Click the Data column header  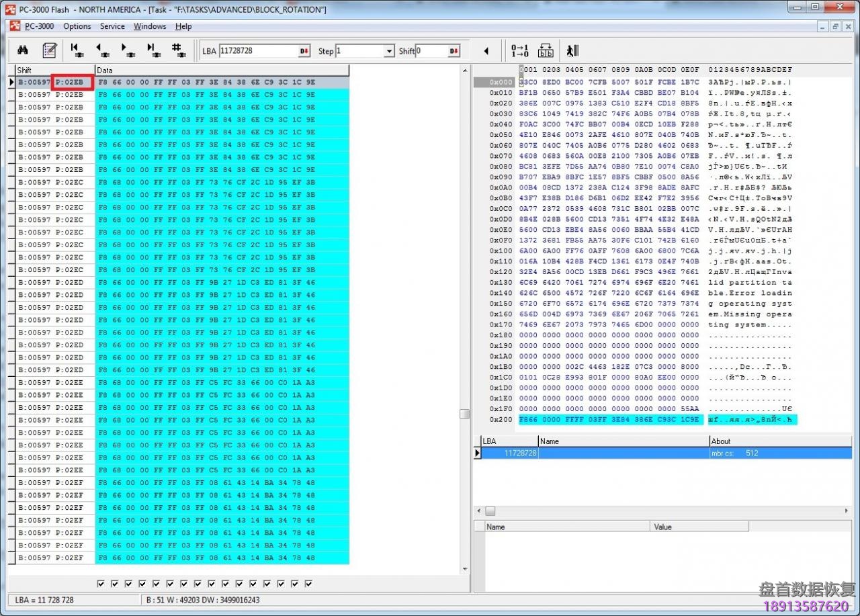click(222, 70)
